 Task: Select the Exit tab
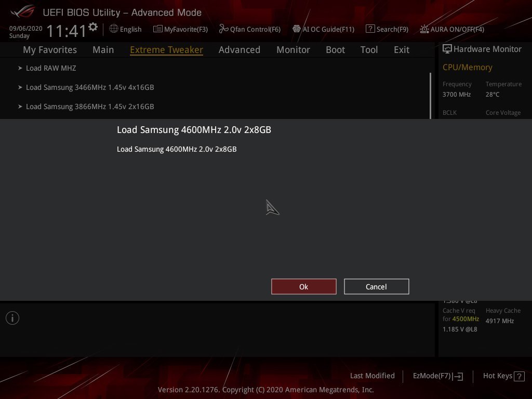(402, 50)
